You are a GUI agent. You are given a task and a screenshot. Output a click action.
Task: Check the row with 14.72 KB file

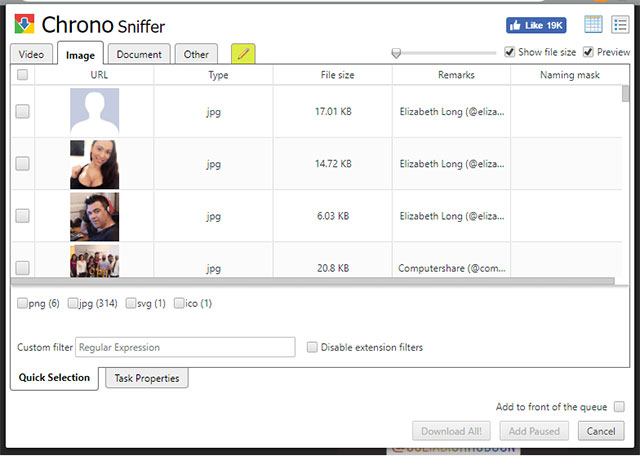[22, 163]
